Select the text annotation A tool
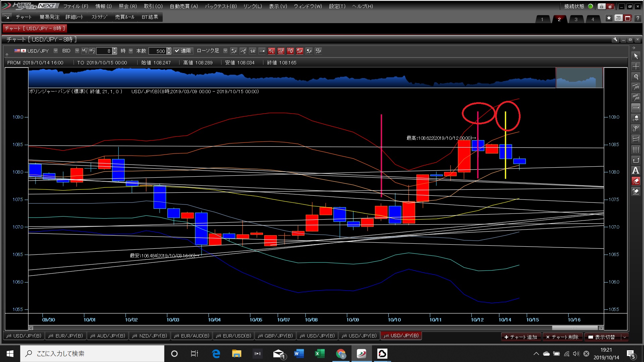This screenshot has height=362, width=644. pyautogui.click(x=636, y=171)
